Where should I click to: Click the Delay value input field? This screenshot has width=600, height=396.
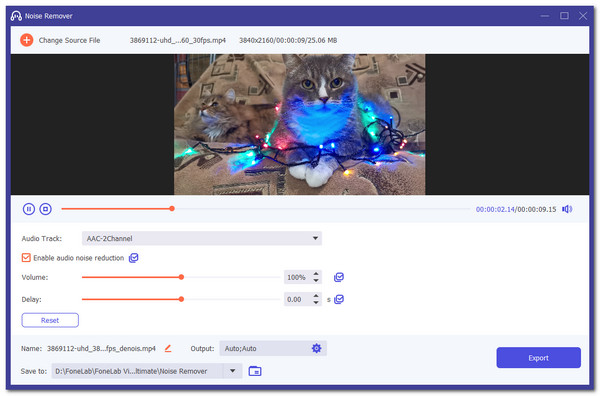coord(298,299)
